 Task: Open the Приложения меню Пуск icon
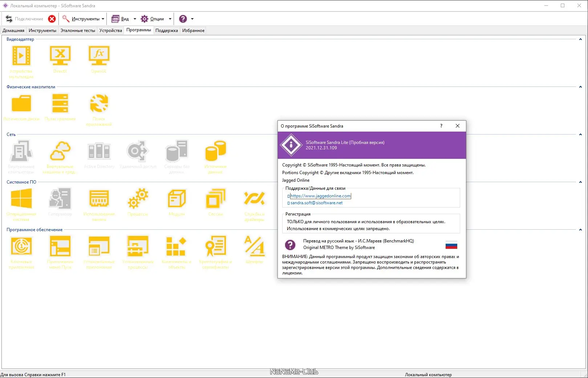tap(60, 246)
